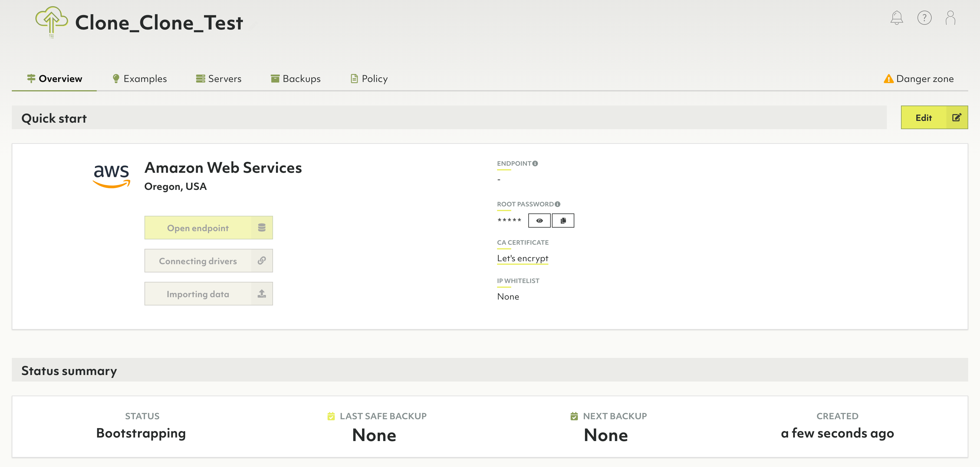Click the Connecting drivers button
This screenshot has width=980, height=467.
(x=208, y=261)
